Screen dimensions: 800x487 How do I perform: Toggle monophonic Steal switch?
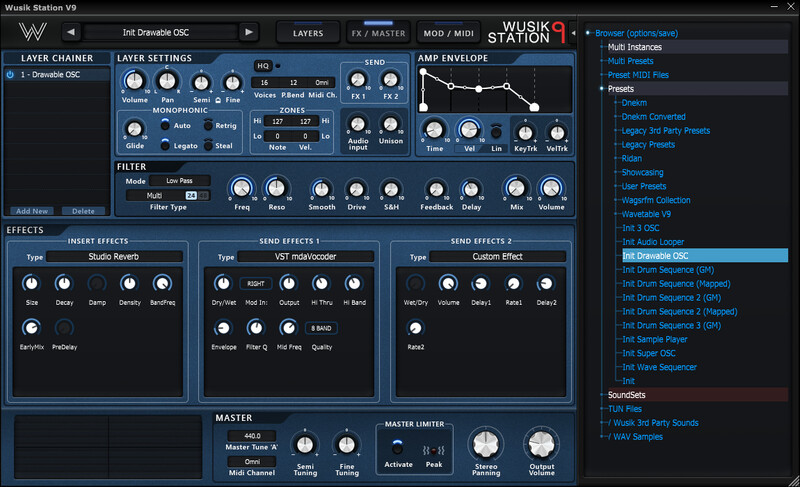point(208,145)
